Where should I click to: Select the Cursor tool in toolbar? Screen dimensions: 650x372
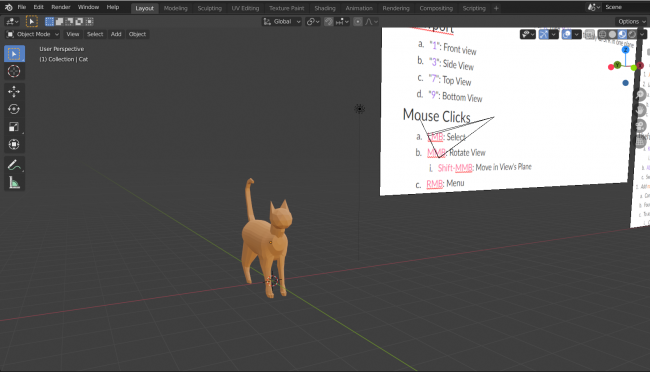14,71
